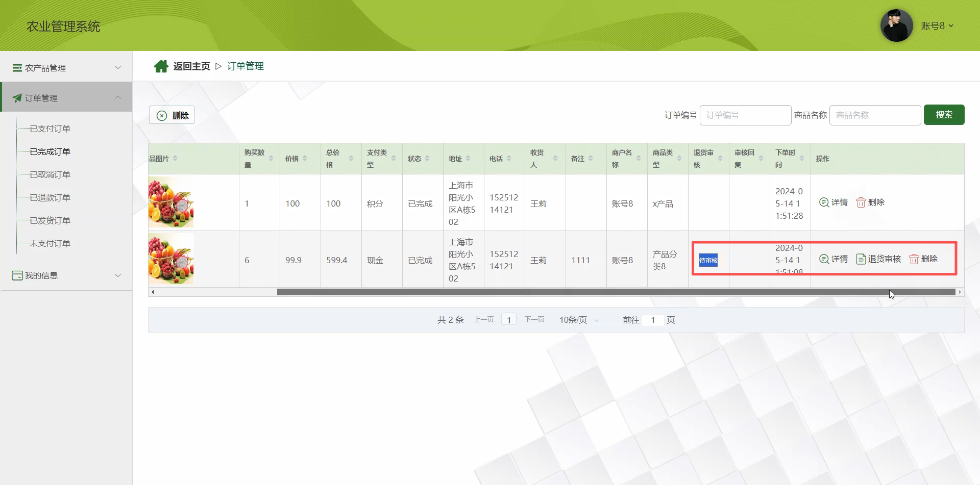Image resolution: width=980 pixels, height=485 pixels.
Task: Click the 我的信息 card icon
Action: (17, 275)
